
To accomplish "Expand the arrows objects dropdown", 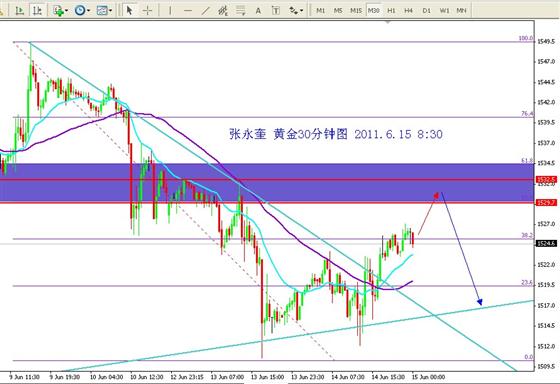I will [x=302, y=11].
